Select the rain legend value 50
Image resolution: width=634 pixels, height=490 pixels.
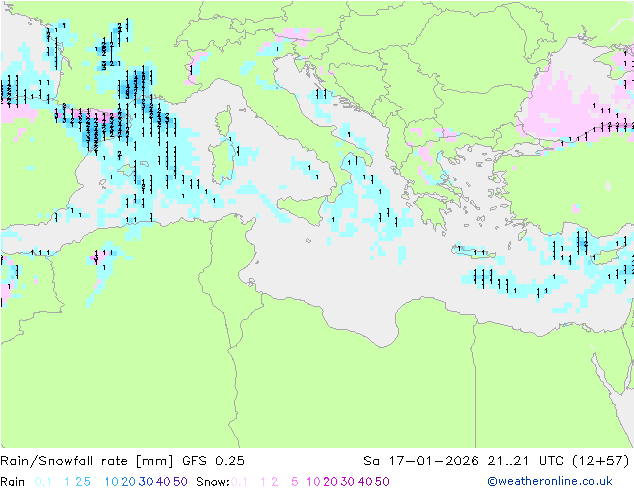[x=180, y=482]
